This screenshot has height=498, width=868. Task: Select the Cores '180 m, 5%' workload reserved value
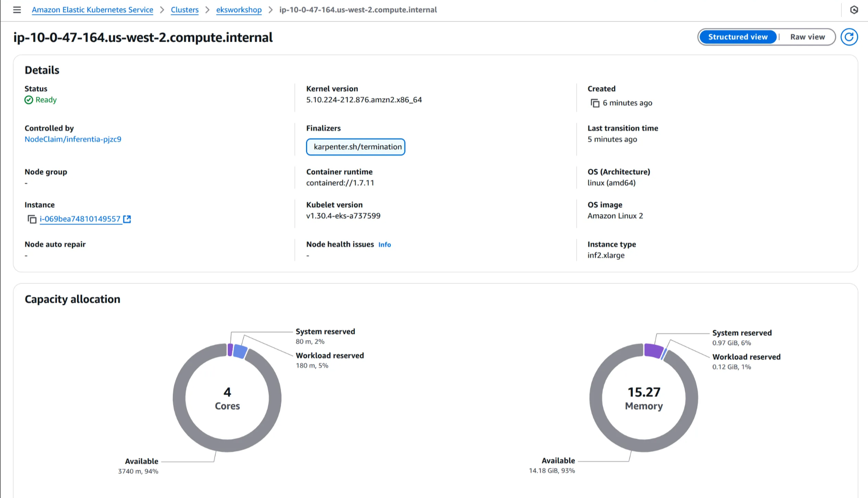(x=312, y=366)
